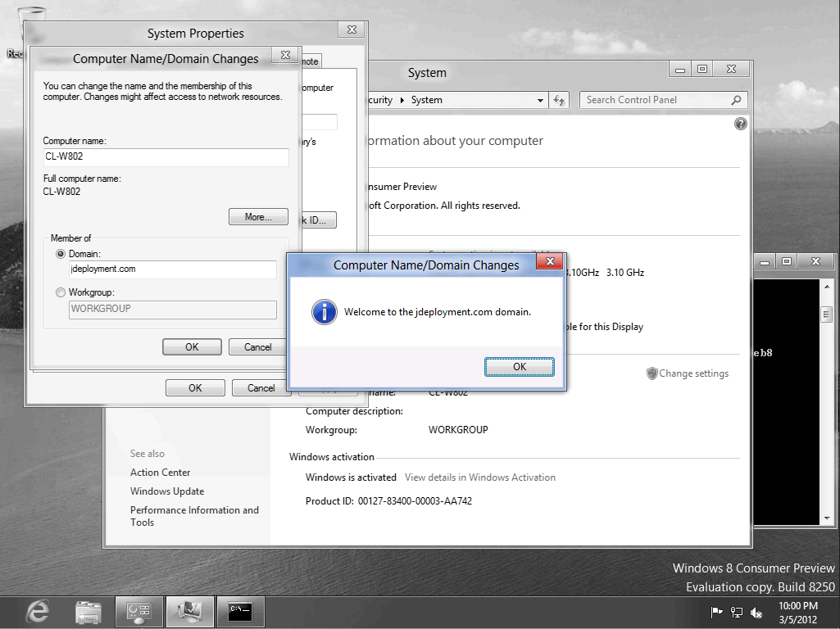The width and height of the screenshot is (840, 629).
Task: Close the System Properties window
Action: (352, 29)
